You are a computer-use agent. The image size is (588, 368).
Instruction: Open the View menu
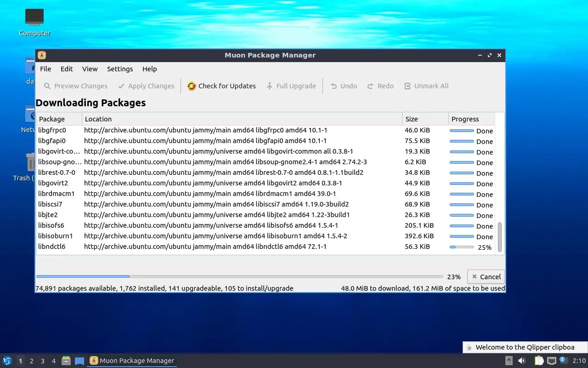90,69
